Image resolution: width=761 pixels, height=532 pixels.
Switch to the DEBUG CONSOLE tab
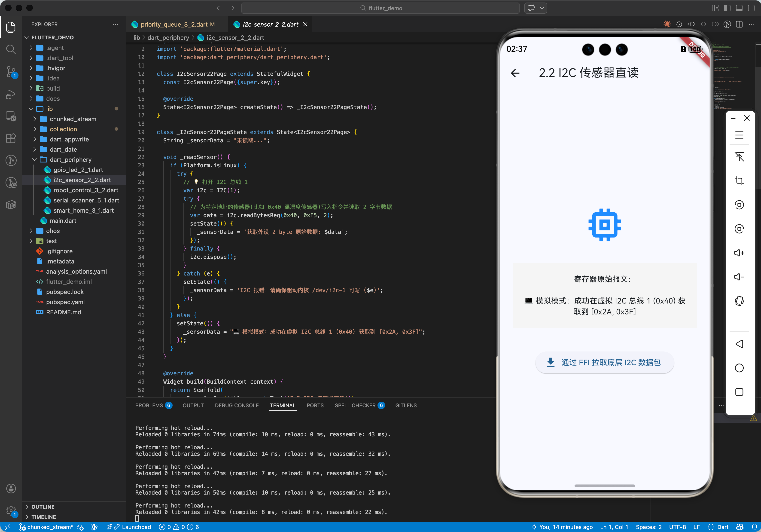237,405
